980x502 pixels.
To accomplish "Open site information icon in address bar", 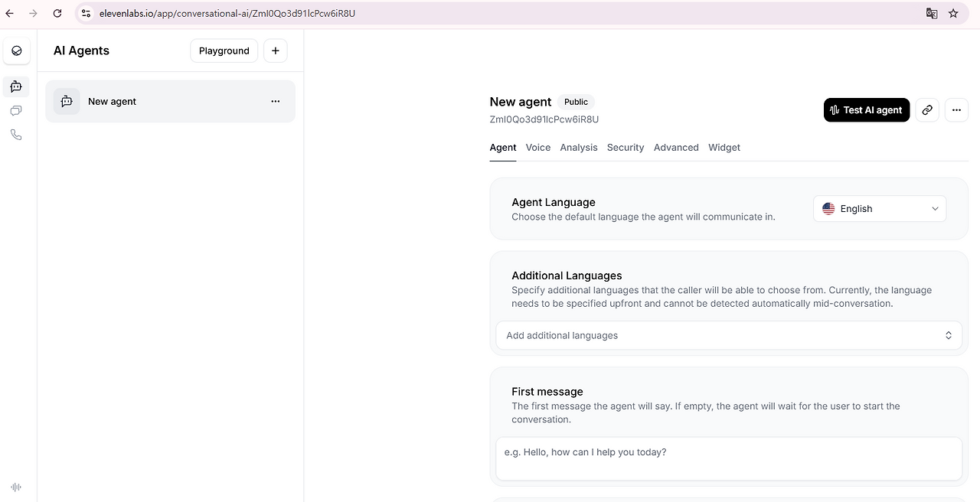I will tap(86, 13).
